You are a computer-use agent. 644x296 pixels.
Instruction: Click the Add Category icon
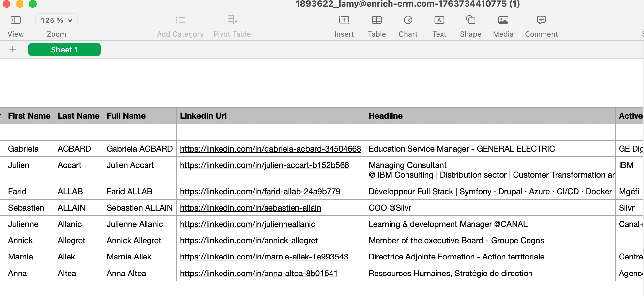pyautogui.click(x=180, y=20)
